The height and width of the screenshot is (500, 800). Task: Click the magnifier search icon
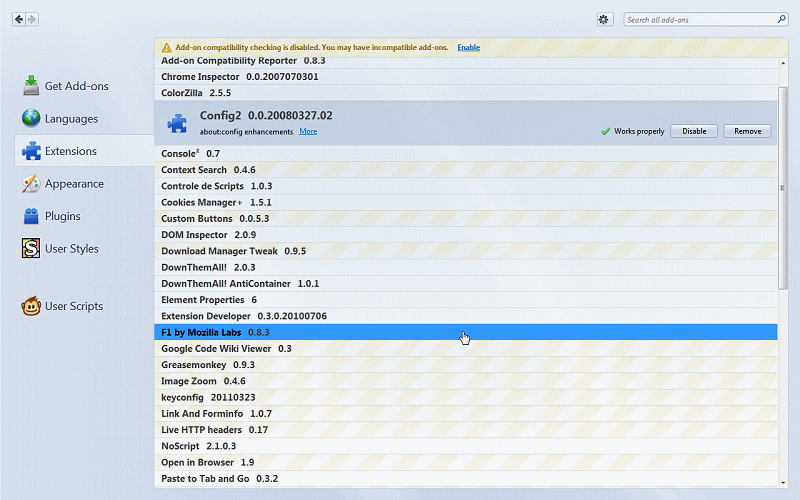pos(781,19)
